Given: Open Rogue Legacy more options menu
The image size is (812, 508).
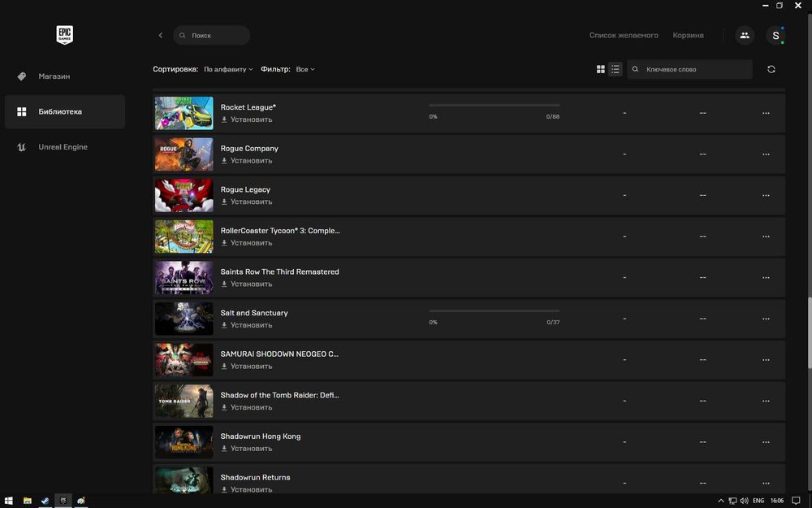Looking at the screenshot, I should tap(766, 195).
